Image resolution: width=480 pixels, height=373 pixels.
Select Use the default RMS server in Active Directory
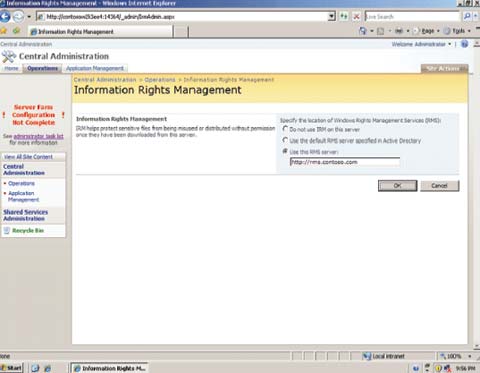(x=285, y=140)
